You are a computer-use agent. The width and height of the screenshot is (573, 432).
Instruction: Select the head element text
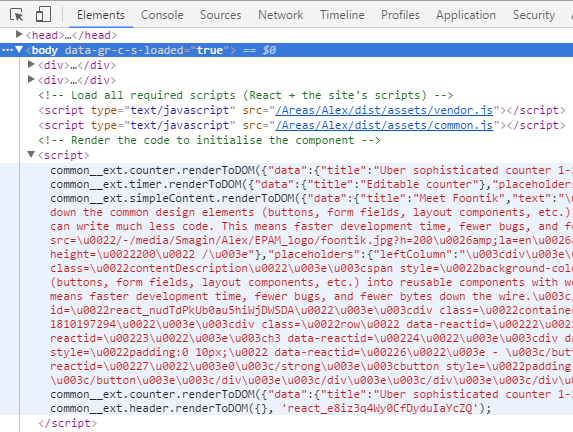pos(71,35)
